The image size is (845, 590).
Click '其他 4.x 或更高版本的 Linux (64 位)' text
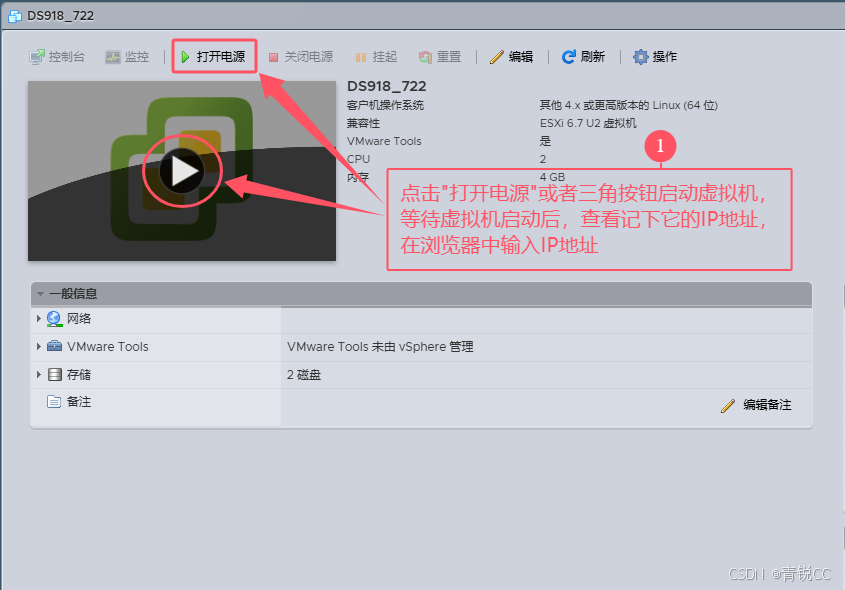(628, 105)
